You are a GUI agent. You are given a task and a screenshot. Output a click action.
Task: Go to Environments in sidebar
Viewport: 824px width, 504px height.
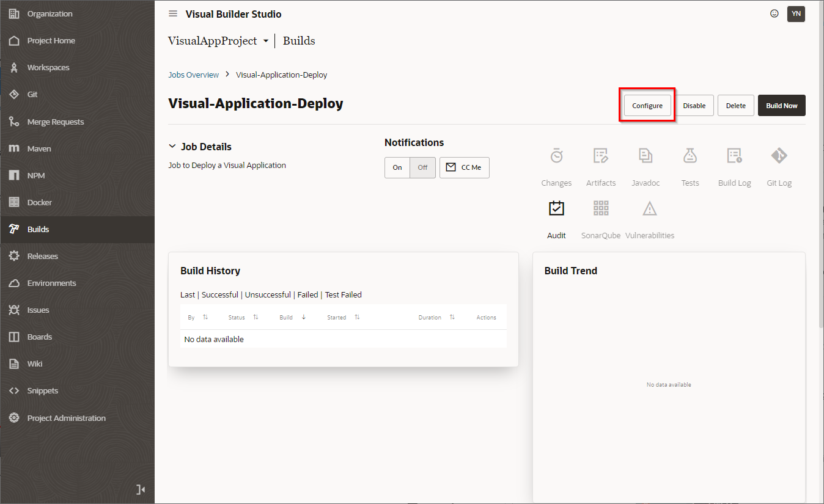[51, 283]
